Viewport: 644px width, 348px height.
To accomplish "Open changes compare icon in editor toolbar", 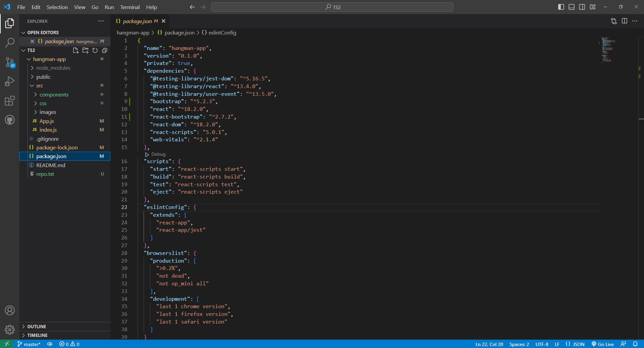I will pos(614,21).
